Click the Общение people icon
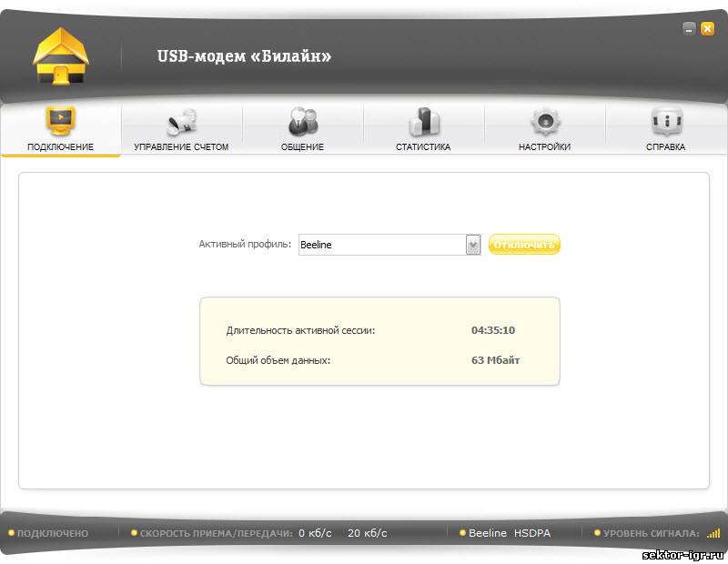Screen dimensions: 728x564 (303, 122)
